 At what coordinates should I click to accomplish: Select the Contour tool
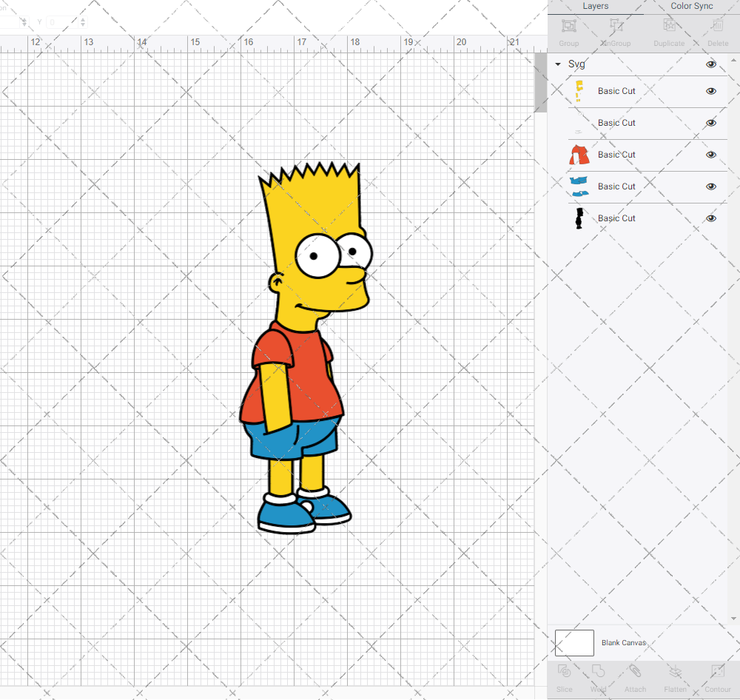coord(717,671)
